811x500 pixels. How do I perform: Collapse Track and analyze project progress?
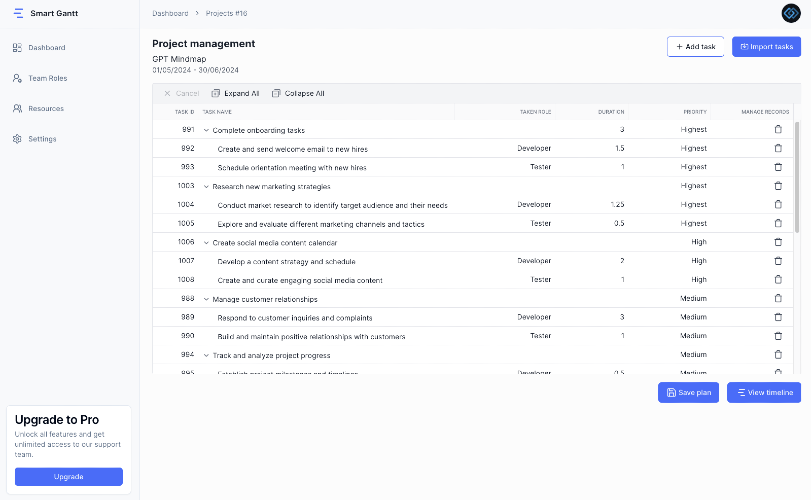pos(206,356)
